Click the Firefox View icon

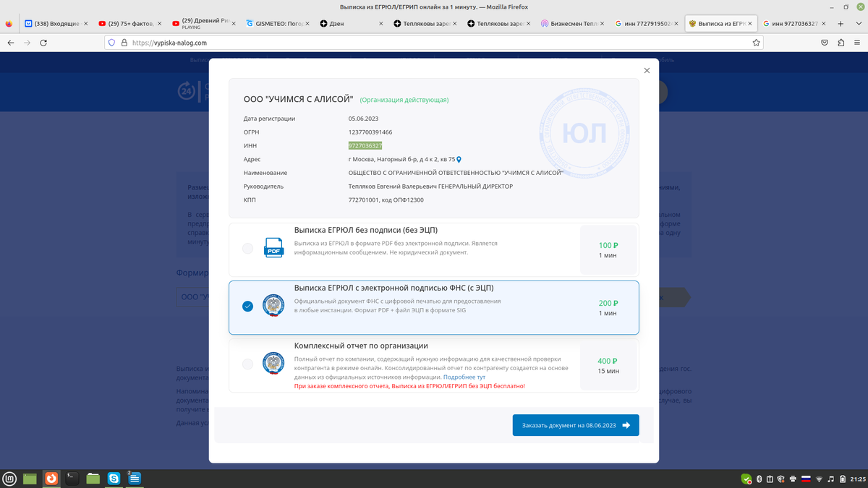(x=9, y=23)
